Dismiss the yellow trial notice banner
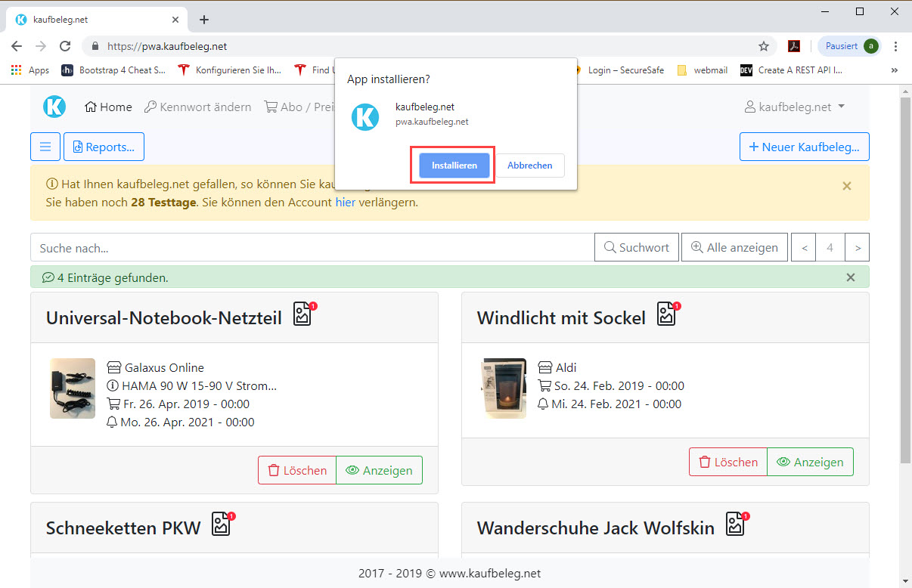This screenshot has height=588, width=912. (846, 186)
